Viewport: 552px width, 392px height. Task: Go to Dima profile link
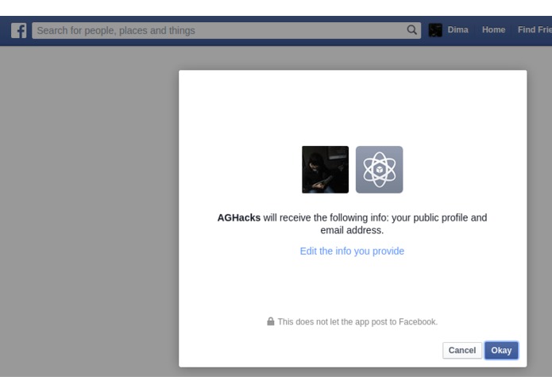pos(457,30)
